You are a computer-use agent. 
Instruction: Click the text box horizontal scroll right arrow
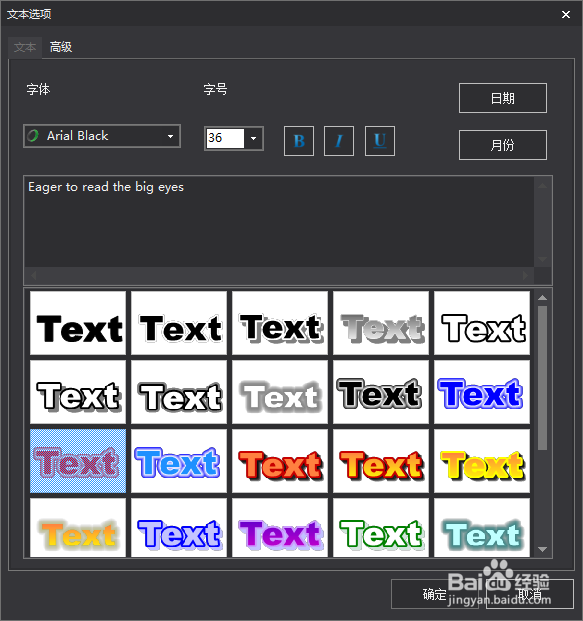(x=526, y=275)
